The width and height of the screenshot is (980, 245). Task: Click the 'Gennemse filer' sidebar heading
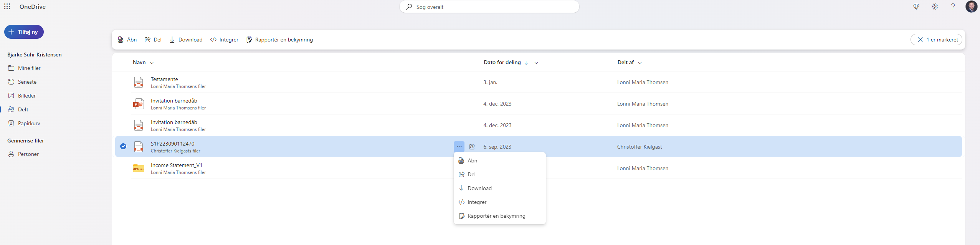[x=26, y=141]
